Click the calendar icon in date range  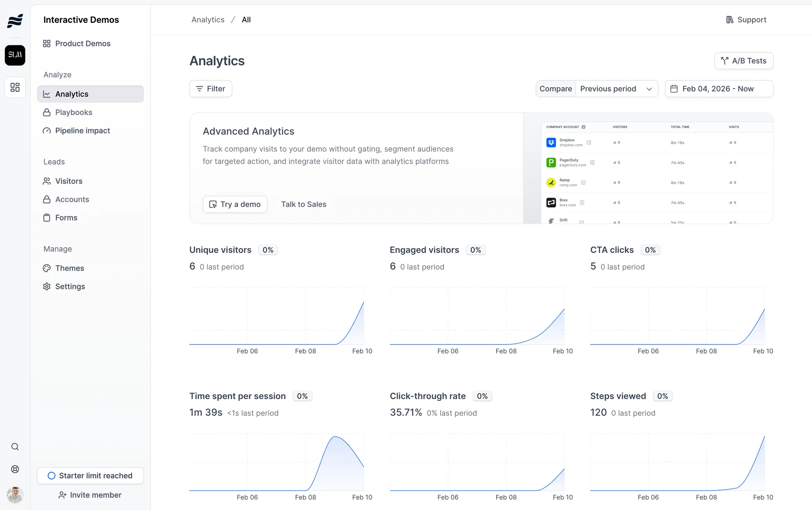tap(674, 88)
